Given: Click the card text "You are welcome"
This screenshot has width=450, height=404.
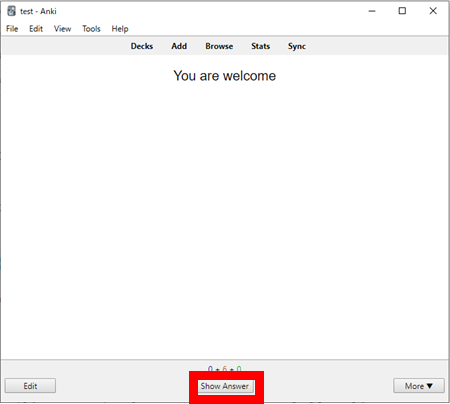Looking at the screenshot, I should click(x=225, y=76).
